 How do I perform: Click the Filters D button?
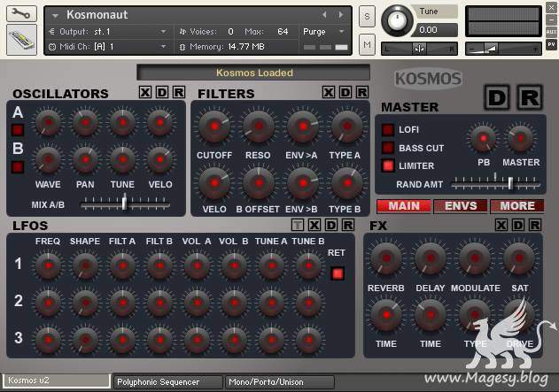click(x=345, y=92)
